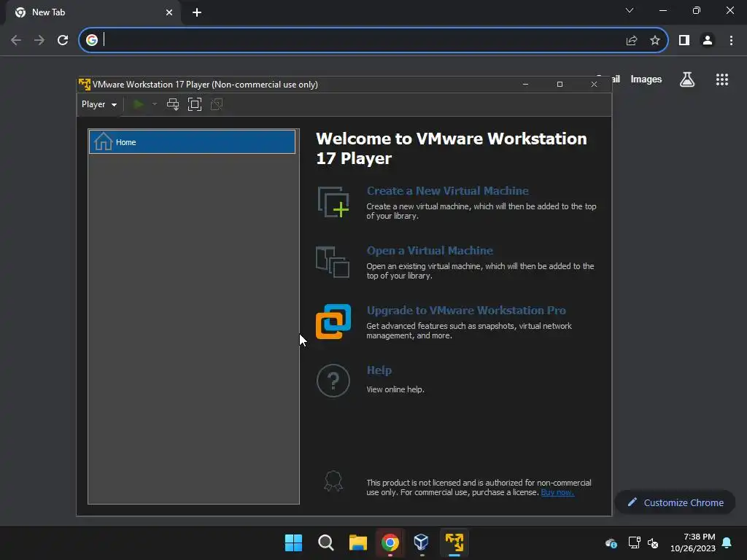The image size is (747, 560).
Task: Expand the power options arrow beside play
Action: pos(155,104)
